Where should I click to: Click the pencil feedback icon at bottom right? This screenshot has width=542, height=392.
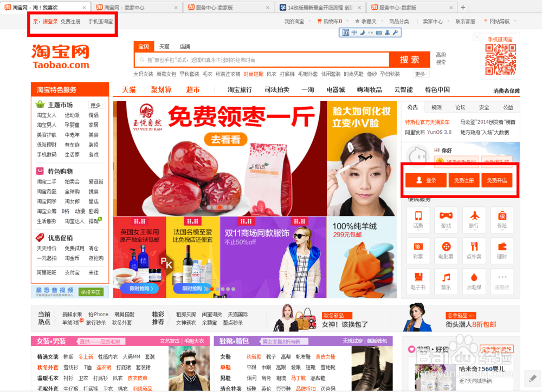click(533, 378)
